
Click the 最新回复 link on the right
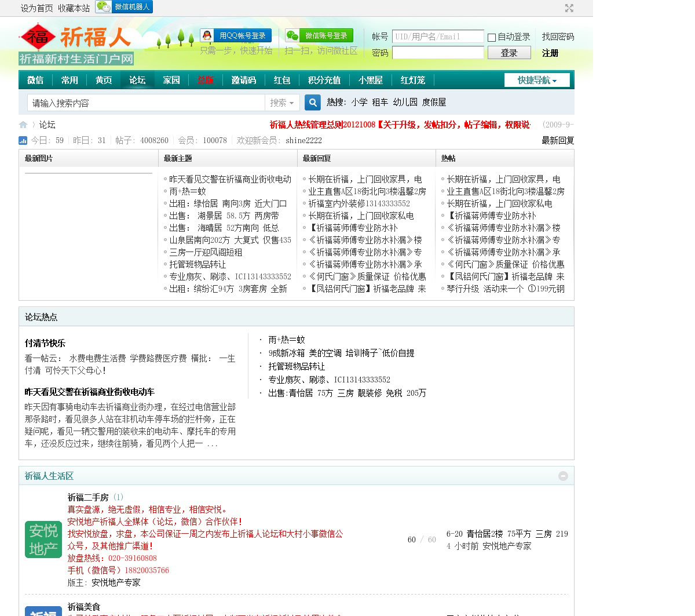coord(558,140)
